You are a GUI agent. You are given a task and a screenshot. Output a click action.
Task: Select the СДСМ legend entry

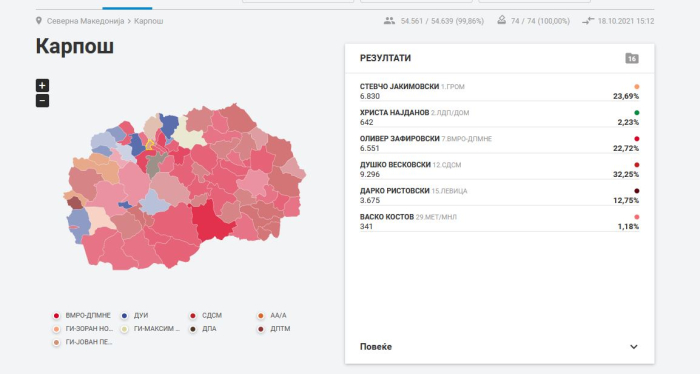(x=205, y=316)
